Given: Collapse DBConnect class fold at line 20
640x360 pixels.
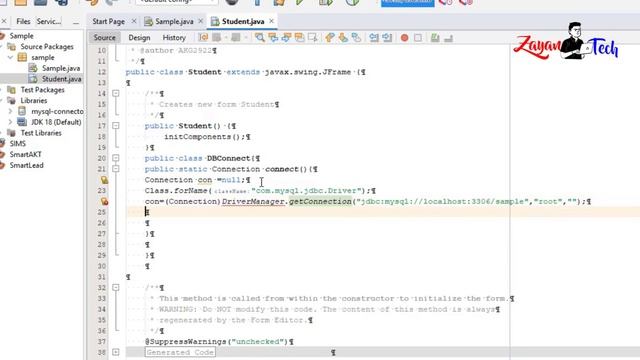Looking at the screenshot, I should coord(116,158).
